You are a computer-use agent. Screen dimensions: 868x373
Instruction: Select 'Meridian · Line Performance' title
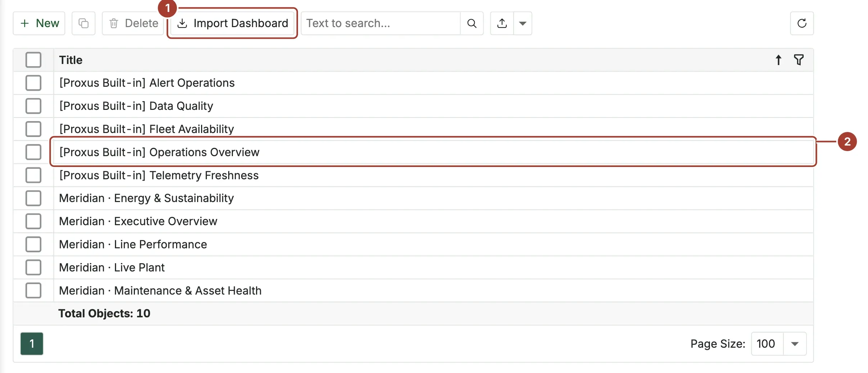133,245
